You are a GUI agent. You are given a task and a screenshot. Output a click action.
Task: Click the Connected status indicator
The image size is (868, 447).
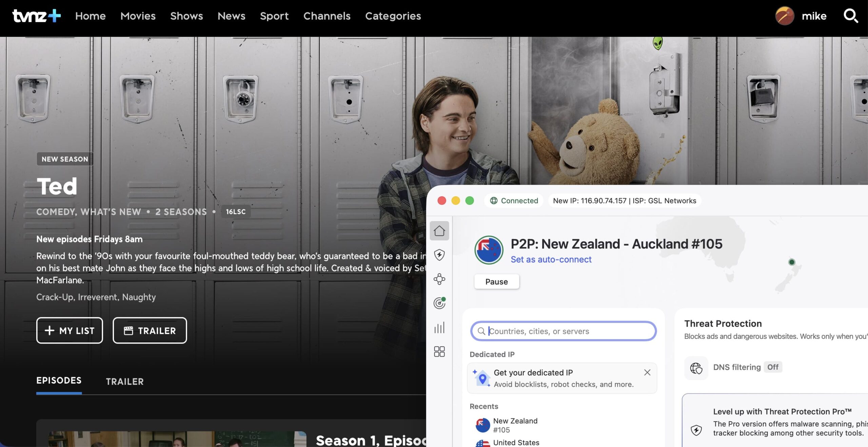tap(514, 201)
